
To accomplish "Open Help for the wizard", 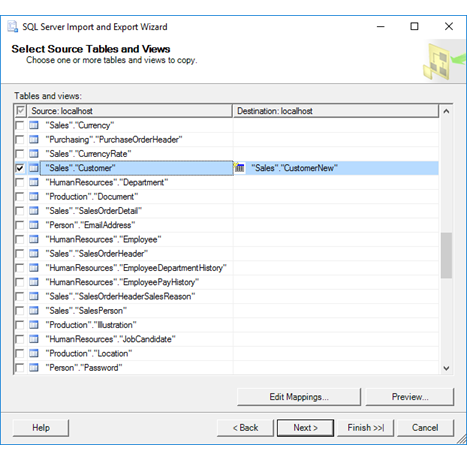I will pos(41,428).
